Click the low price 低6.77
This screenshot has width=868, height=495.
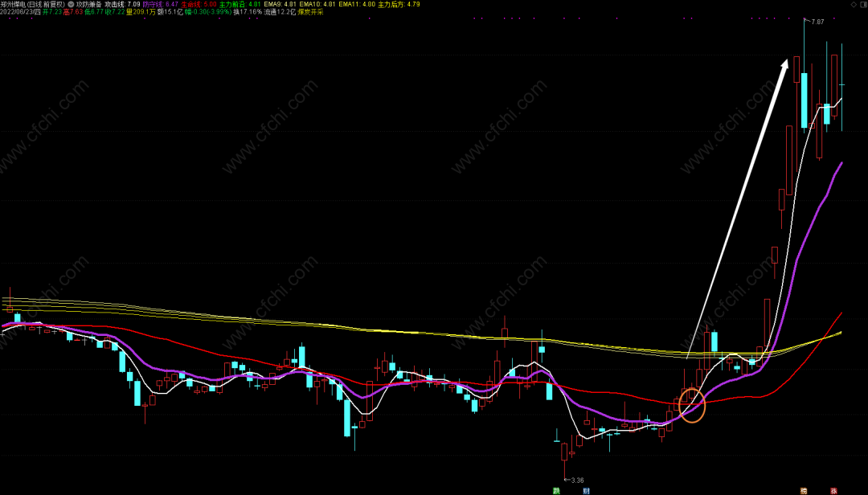point(94,12)
